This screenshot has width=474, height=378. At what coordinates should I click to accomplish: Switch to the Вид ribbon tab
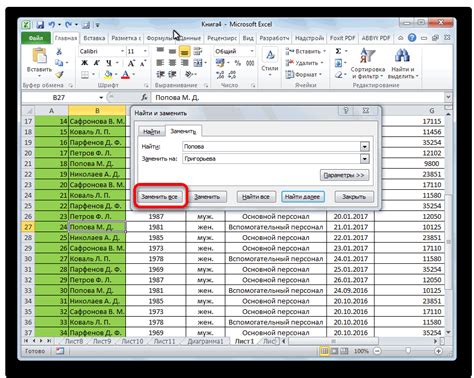(248, 38)
